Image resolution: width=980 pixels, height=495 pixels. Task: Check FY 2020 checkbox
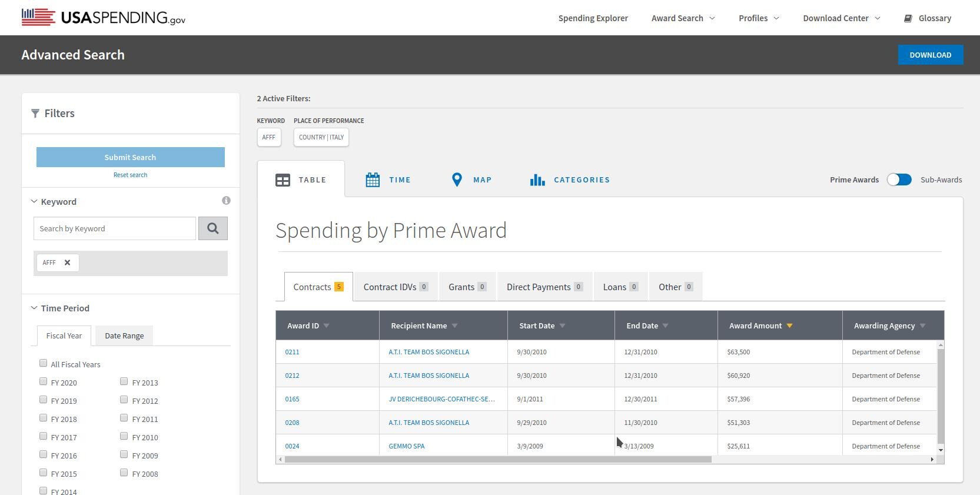point(43,381)
